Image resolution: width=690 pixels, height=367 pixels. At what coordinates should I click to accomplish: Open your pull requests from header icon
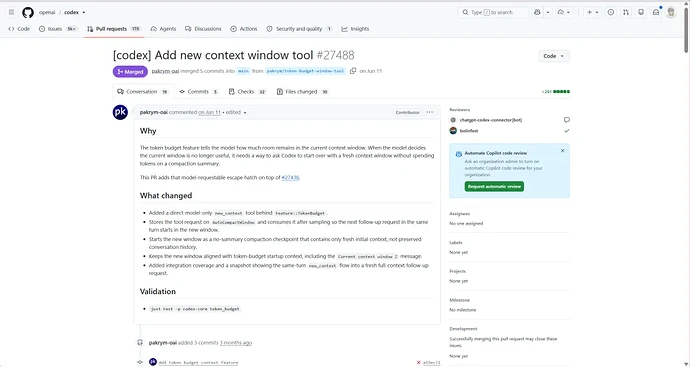(626, 12)
